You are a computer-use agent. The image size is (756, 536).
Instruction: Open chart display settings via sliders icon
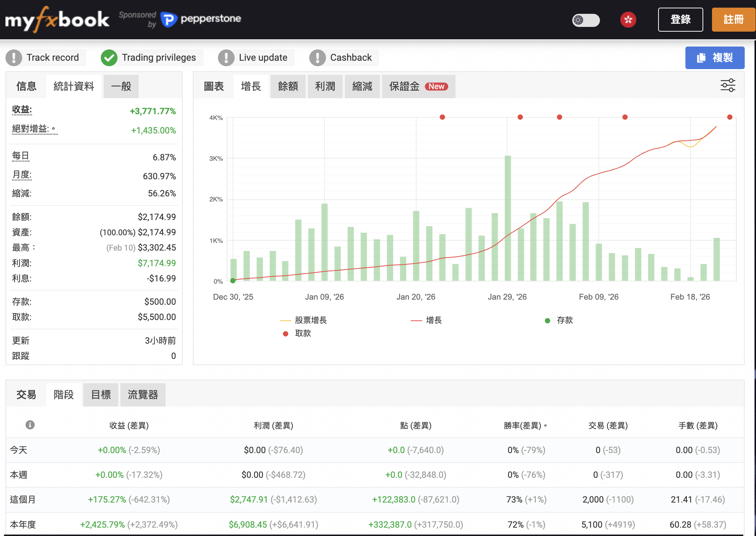pyautogui.click(x=728, y=86)
